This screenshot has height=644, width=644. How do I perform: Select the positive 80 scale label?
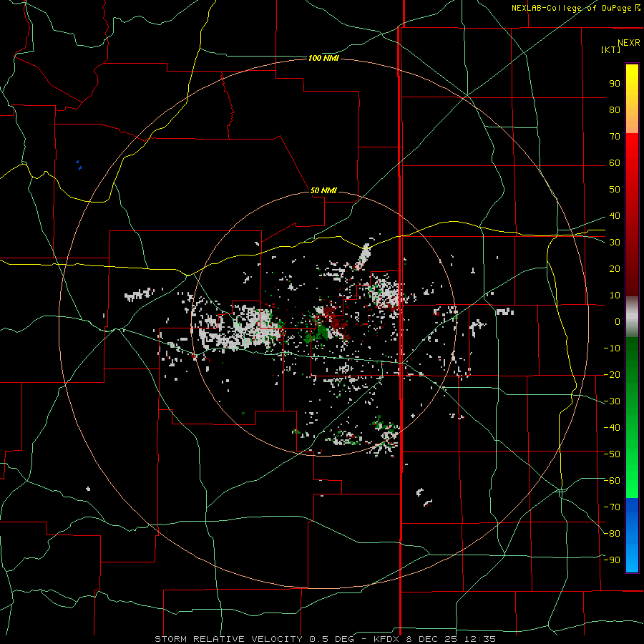click(x=615, y=109)
